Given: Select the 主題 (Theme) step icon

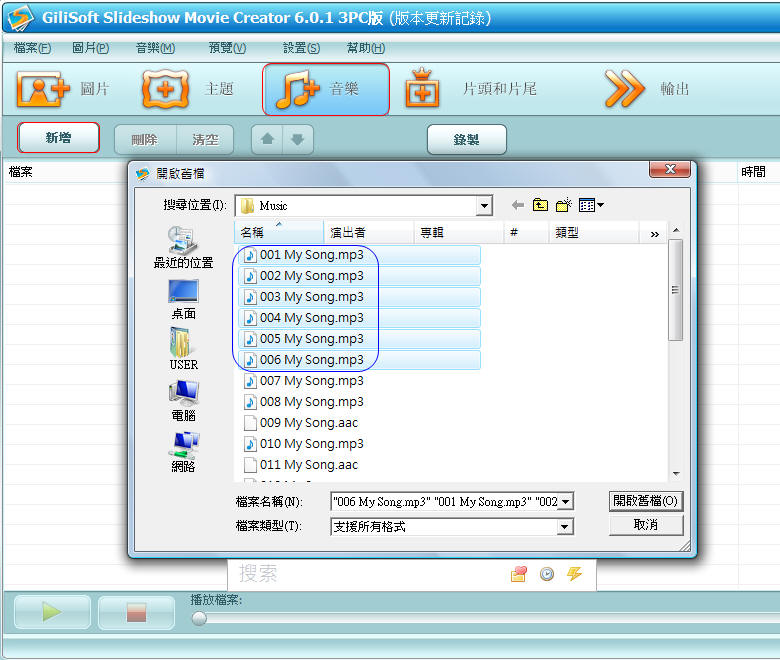Looking at the screenshot, I should pyautogui.click(x=166, y=90).
